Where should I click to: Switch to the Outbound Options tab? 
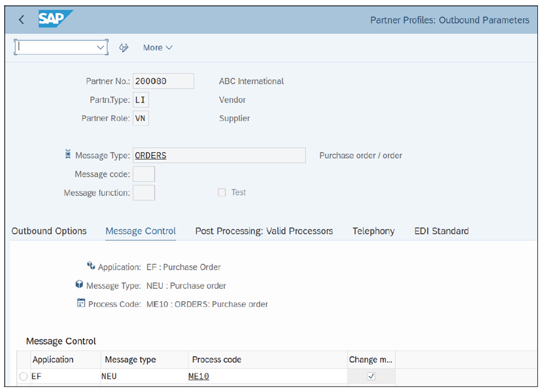(x=49, y=231)
